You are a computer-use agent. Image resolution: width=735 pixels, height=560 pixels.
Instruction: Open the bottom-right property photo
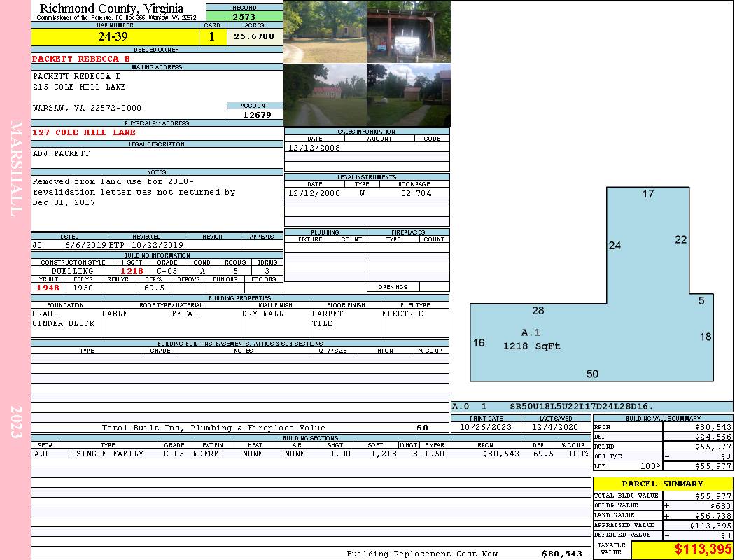(x=409, y=95)
